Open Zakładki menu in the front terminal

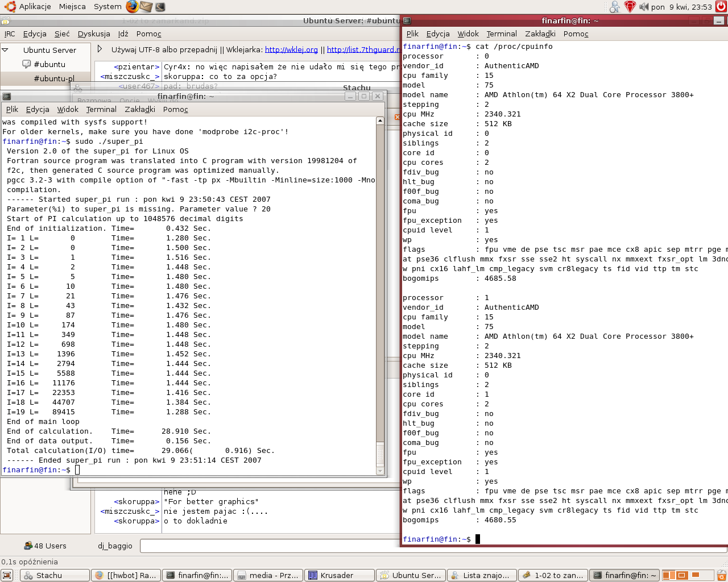click(x=140, y=109)
